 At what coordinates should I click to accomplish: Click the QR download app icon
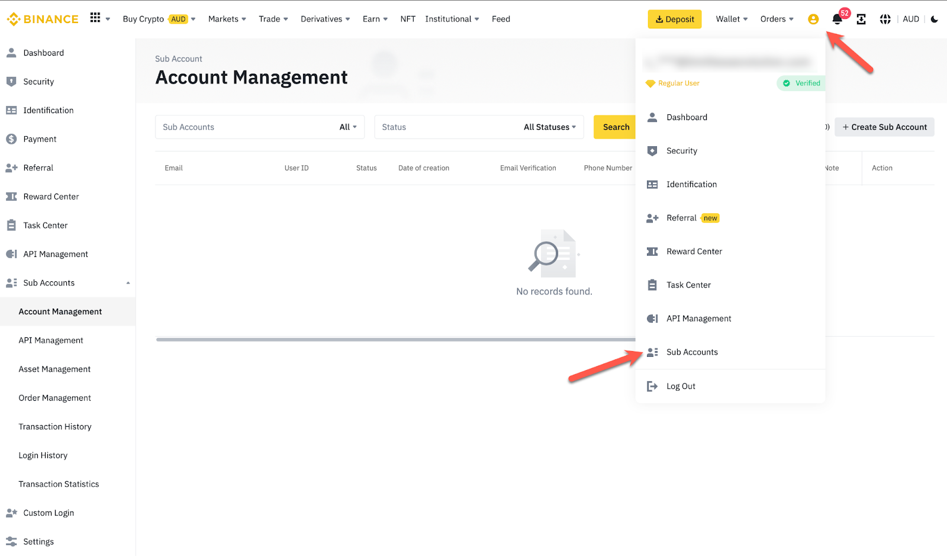[x=861, y=19]
